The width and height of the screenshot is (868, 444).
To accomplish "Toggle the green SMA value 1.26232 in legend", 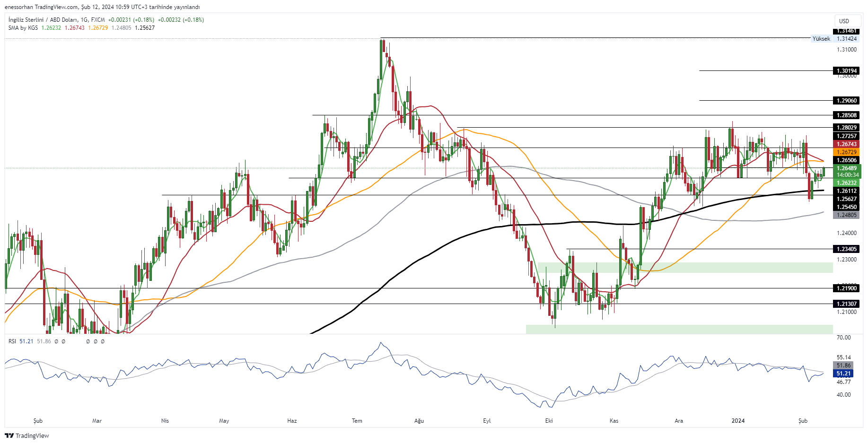I will pyautogui.click(x=51, y=27).
